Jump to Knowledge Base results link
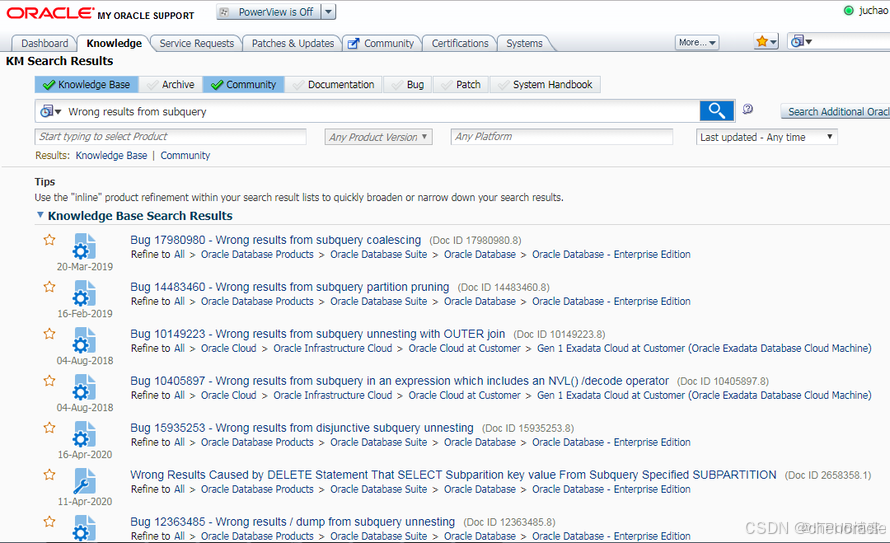Image resolution: width=890 pixels, height=543 pixels. (x=111, y=155)
